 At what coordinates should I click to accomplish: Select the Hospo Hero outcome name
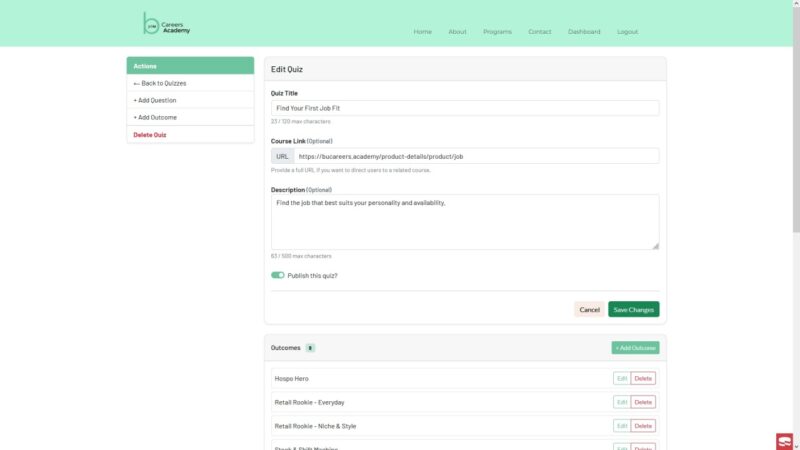point(291,379)
